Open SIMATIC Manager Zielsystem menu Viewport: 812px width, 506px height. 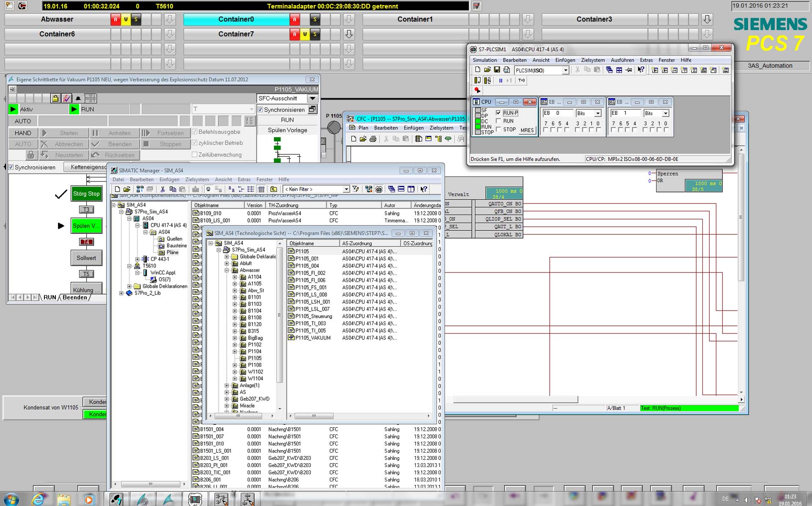(197, 179)
